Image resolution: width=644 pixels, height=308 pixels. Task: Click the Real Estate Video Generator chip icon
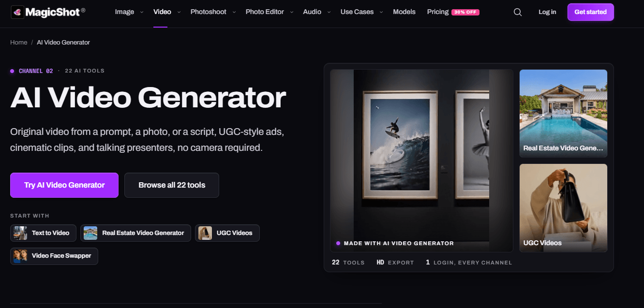(x=90, y=233)
